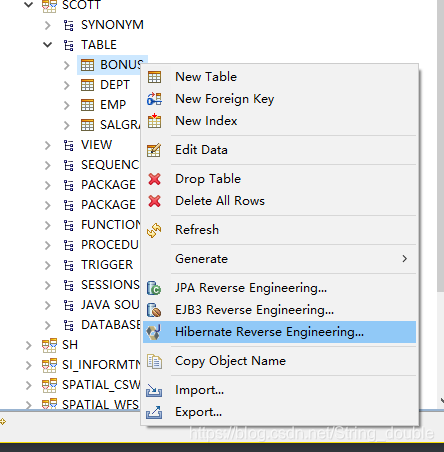This screenshot has width=444, height=452.
Task: Choose New Foreign Key menu entry
Action: pos(279,99)
